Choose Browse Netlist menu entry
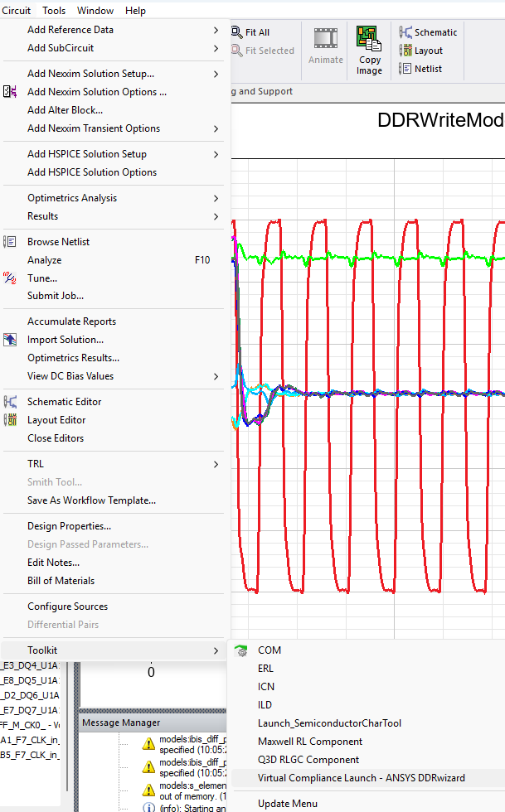Image resolution: width=505 pixels, height=812 pixels. tap(58, 242)
